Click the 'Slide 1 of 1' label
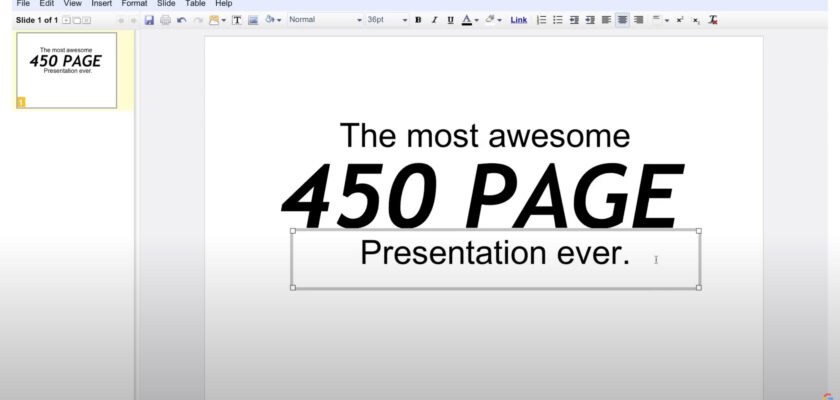Image resolution: width=840 pixels, height=400 pixels. tap(37, 20)
